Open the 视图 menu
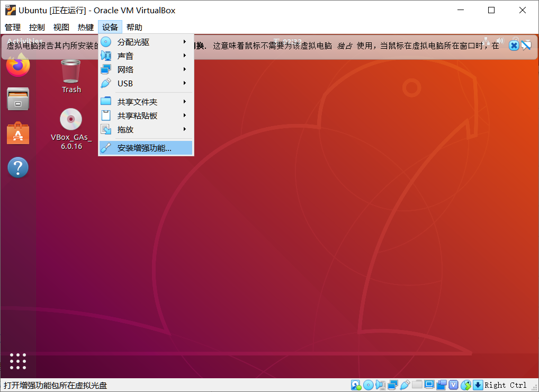This screenshot has width=539, height=392. [61, 27]
